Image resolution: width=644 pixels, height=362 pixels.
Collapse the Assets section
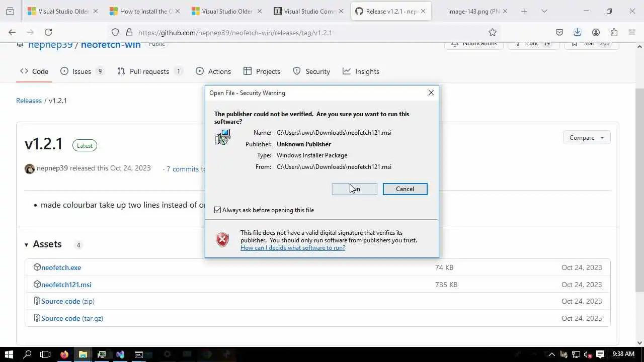(x=26, y=245)
